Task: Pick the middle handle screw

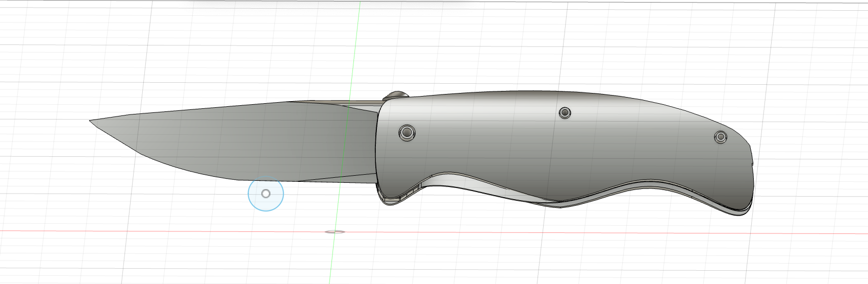Action: [565, 112]
